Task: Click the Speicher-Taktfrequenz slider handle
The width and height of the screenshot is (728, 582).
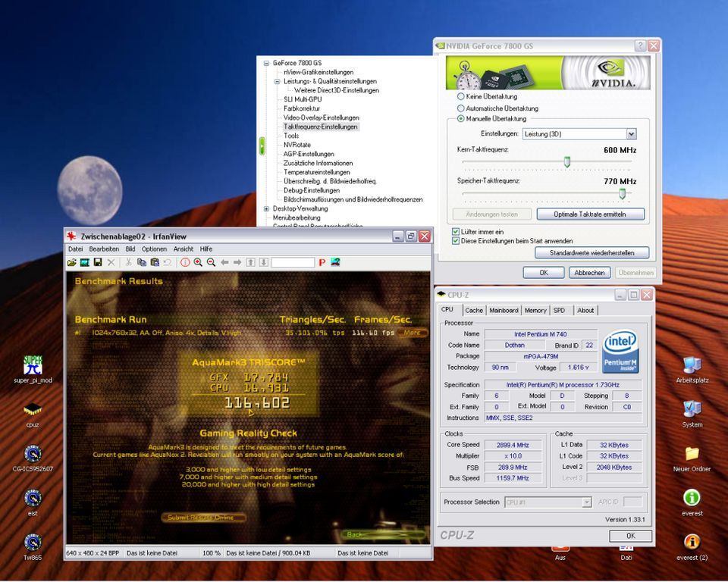Action: pyautogui.click(x=622, y=193)
